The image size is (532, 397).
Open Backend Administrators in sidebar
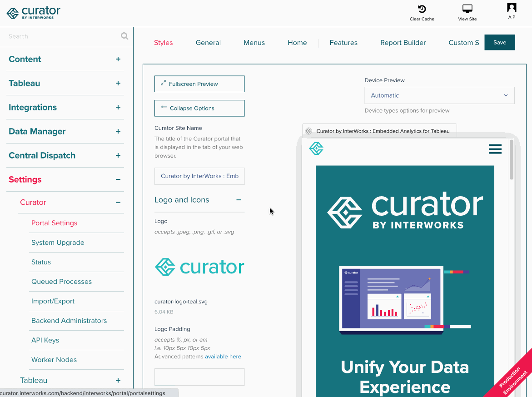(x=69, y=321)
